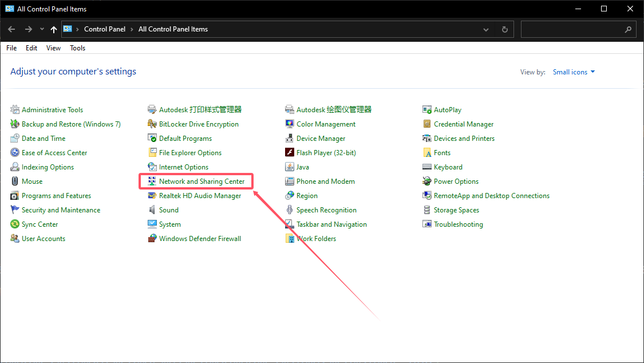Viewport: 644px width, 363px height.
Task: Click the Internet Options icon
Action: (152, 167)
